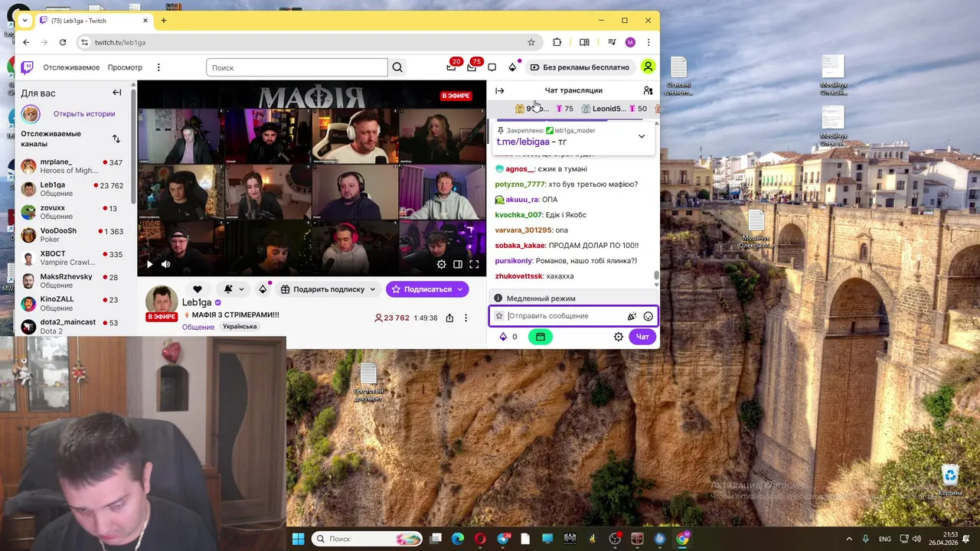Open Opera from the taskbar
The width and height of the screenshot is (980, 551).
pyautogui.click(x=480, y=539)
